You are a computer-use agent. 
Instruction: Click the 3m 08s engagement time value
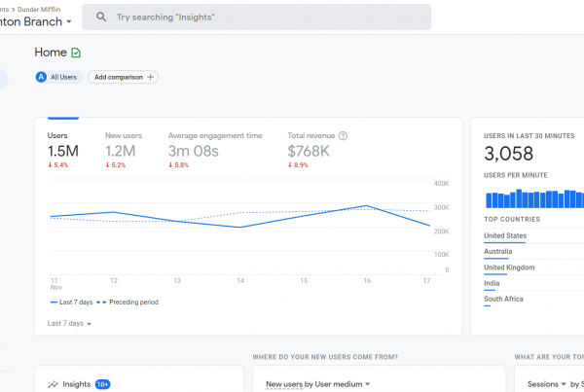[194, 151]
